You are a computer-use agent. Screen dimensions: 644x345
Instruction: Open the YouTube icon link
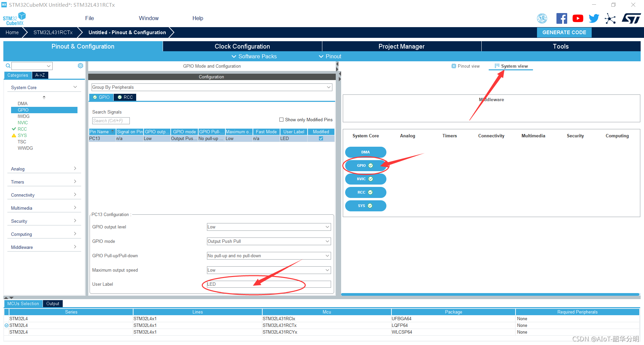click(x=578, y=18)
